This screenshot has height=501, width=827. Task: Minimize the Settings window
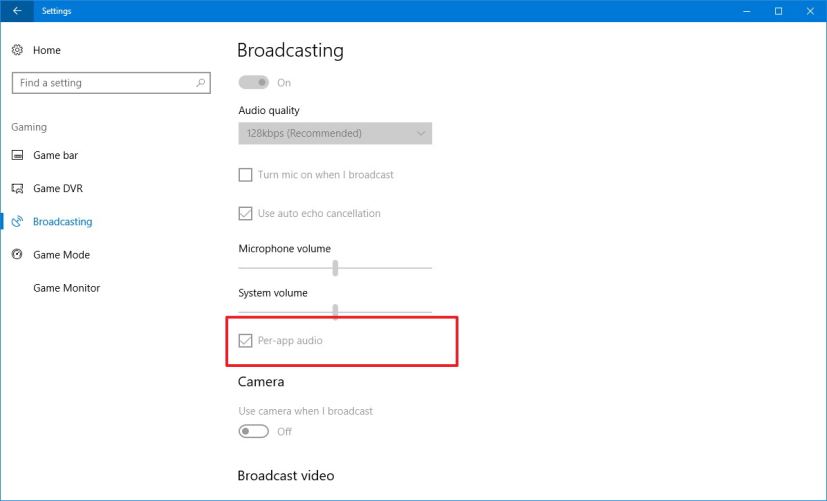click(746, 11)
